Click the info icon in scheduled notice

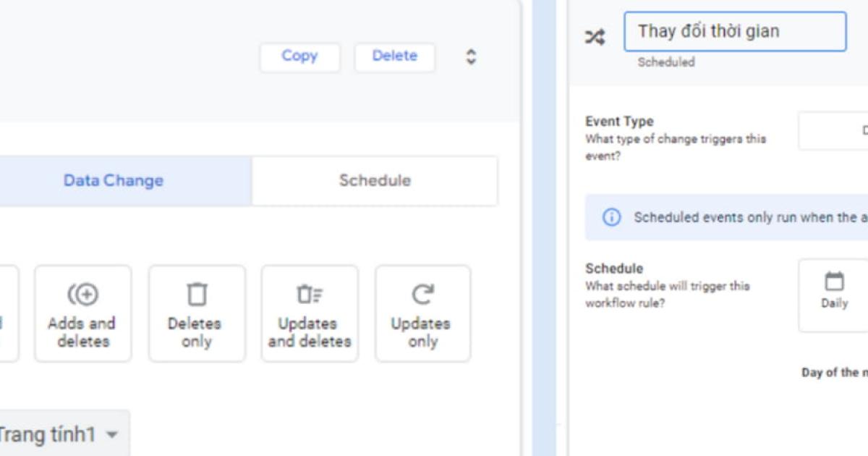pos(612,217)
